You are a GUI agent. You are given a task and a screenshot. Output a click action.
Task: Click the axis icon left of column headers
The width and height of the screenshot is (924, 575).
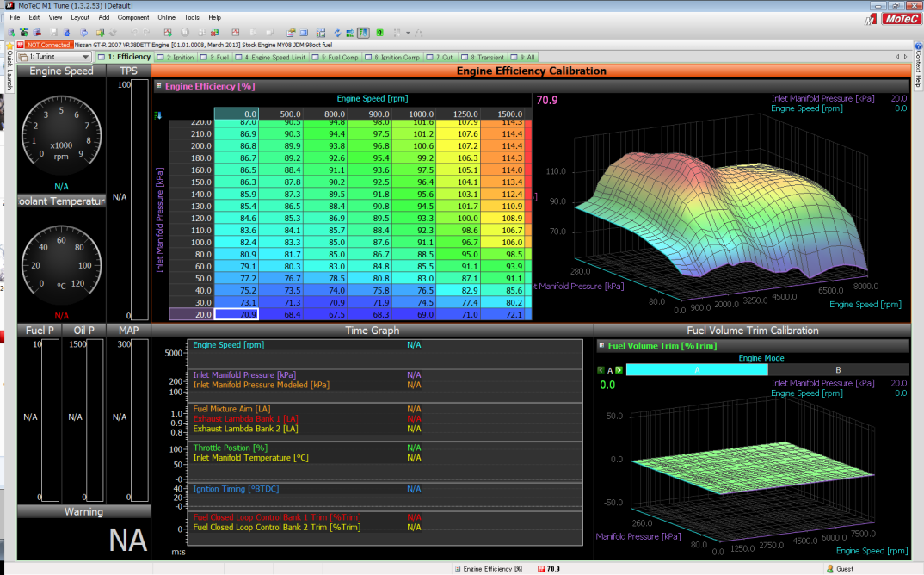point(158,115)
